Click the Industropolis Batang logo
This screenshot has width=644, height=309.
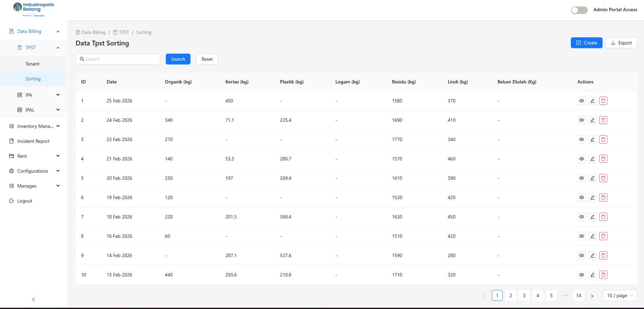click(33, 9)
